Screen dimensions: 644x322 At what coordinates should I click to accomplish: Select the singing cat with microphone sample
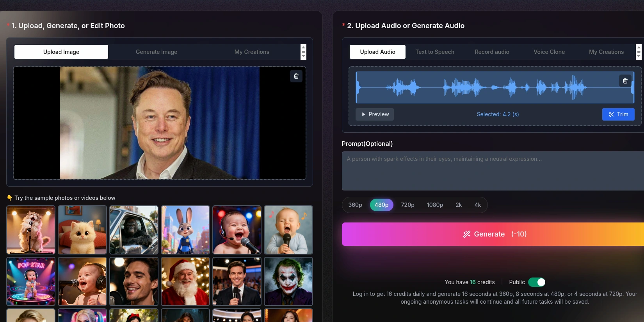(31, 230)
